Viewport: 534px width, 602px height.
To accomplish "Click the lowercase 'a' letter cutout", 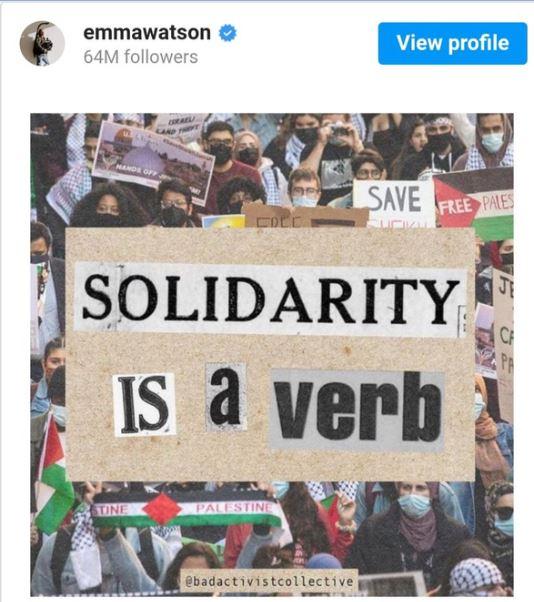I will point(226,397).
